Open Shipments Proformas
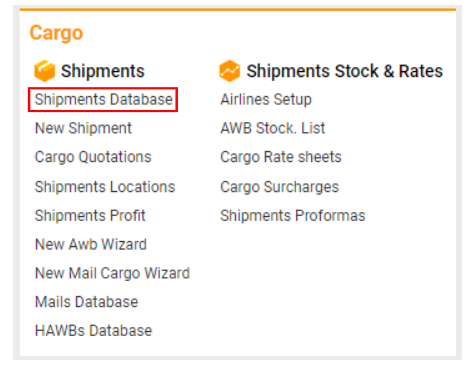475x370 pixels. coord(293,215)
